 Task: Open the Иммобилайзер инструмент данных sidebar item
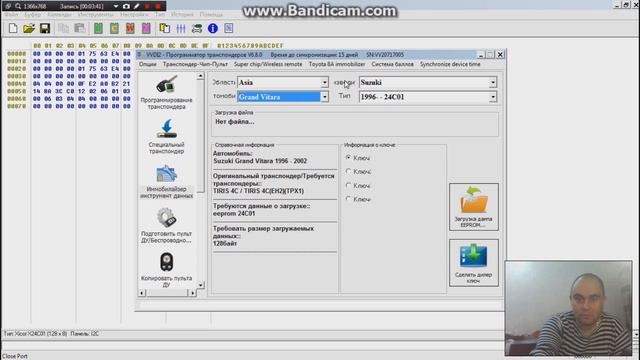(167, 182)
